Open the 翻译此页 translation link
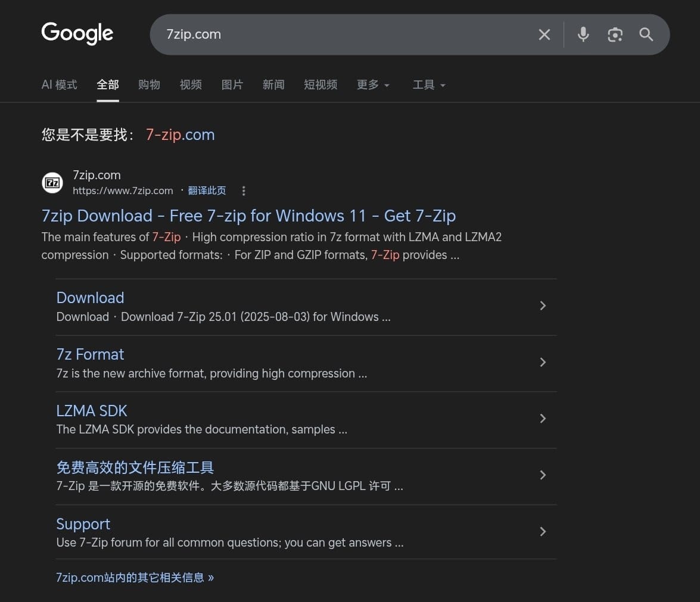 click(x=207, y=191)
